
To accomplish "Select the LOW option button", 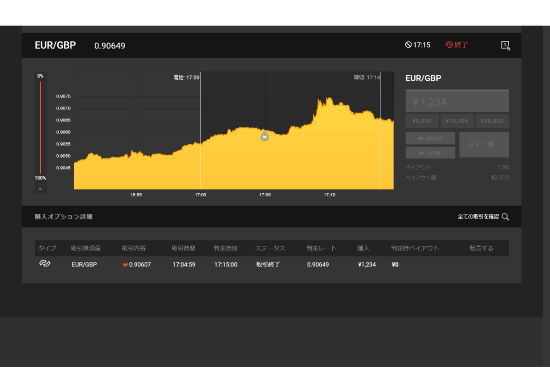I will coord(430,152).
